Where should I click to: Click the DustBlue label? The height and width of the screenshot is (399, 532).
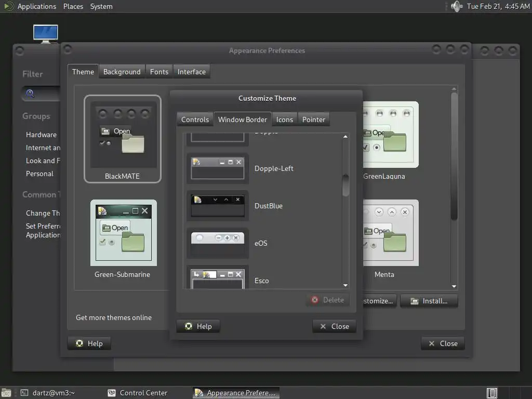(x=269, y=206)
